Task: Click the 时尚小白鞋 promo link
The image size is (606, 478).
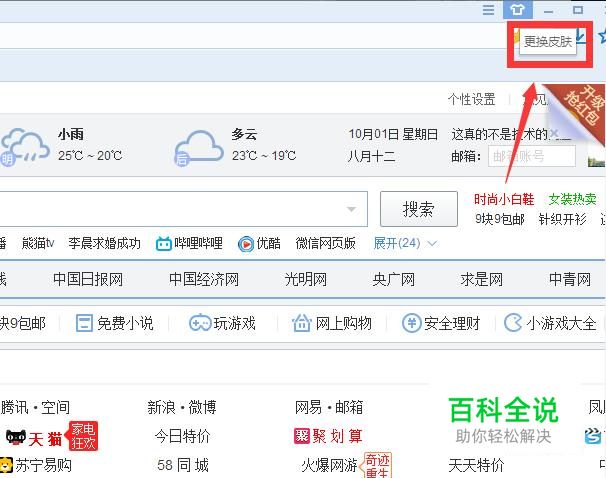Action: pyautogui.click(x=504, y=199)
